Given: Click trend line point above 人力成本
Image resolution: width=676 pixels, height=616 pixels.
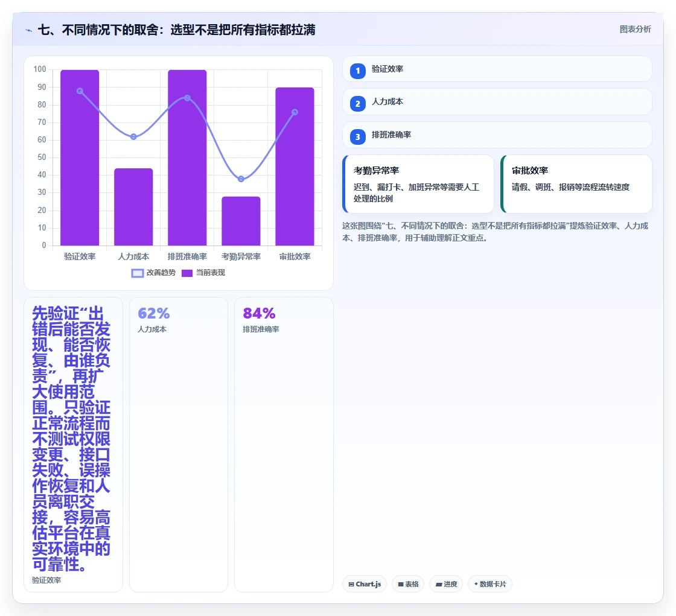Looking at the screenshot, I should pyautogui.click(x=133, y=136).
